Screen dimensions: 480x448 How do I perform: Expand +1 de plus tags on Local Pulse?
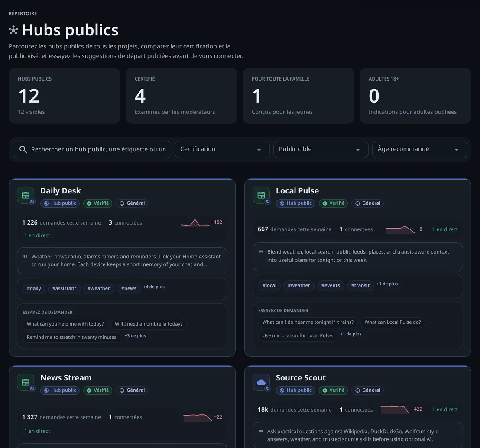(387, 284)
